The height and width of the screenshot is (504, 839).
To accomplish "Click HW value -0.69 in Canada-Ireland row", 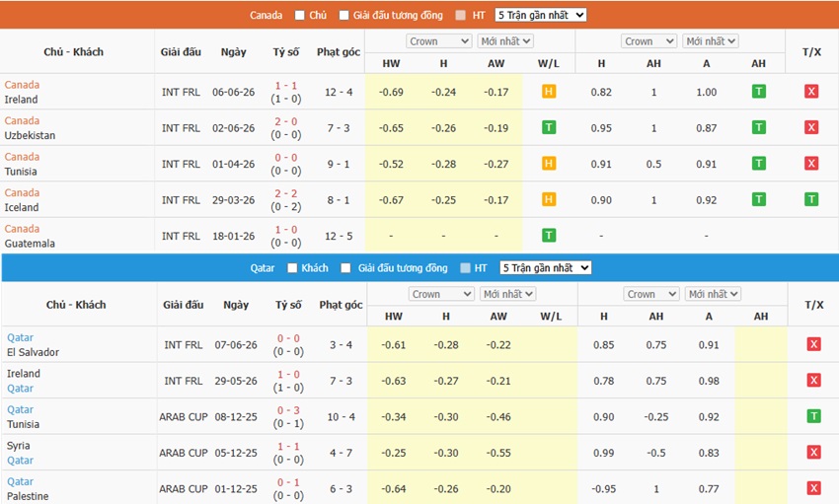I will point(391,92).
